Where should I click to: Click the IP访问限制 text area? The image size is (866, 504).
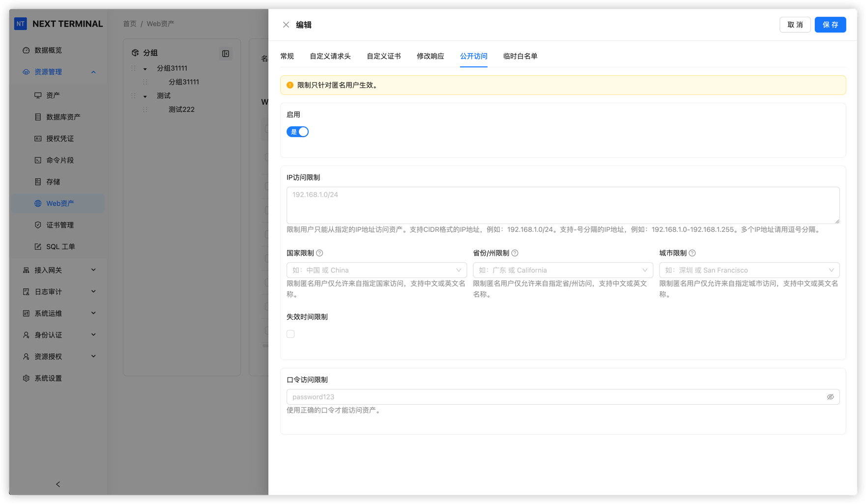coord(563,205)
